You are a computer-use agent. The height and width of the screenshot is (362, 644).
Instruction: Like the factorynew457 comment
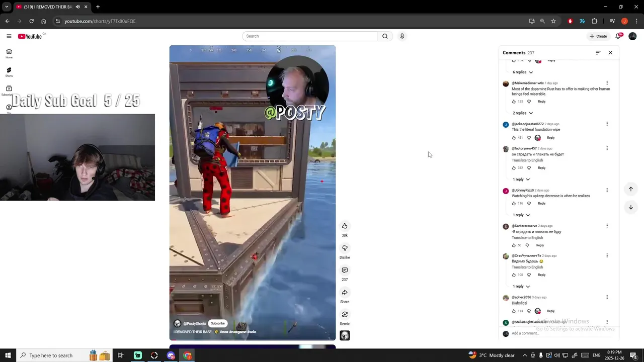(x=514, y=168)
